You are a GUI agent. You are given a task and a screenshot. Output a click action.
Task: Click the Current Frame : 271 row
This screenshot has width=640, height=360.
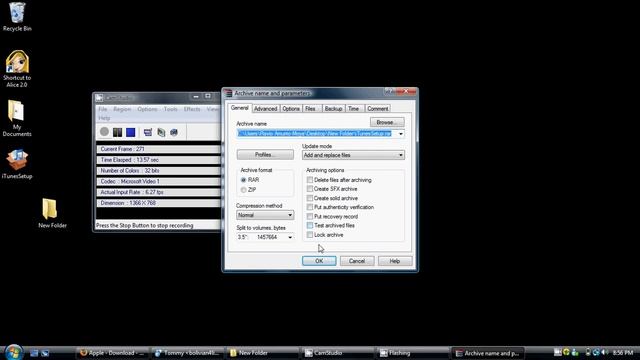(158, 149)
